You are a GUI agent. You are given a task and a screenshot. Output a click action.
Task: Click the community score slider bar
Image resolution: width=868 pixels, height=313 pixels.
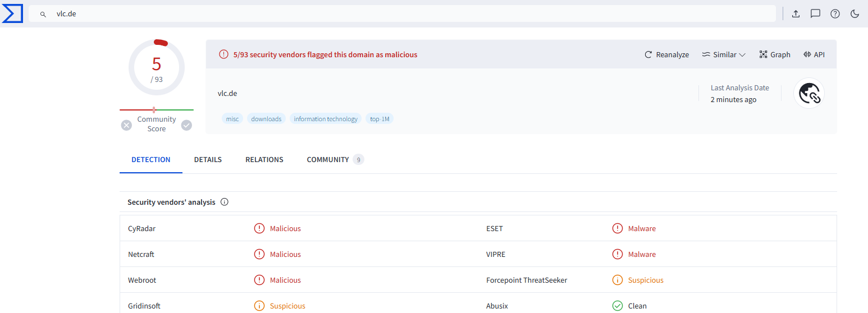coord(157,110)
